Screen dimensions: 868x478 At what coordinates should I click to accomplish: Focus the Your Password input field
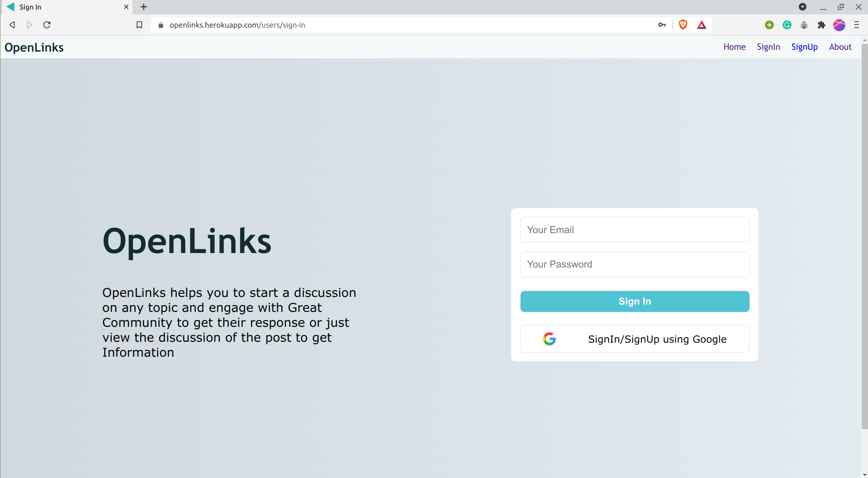635,264
